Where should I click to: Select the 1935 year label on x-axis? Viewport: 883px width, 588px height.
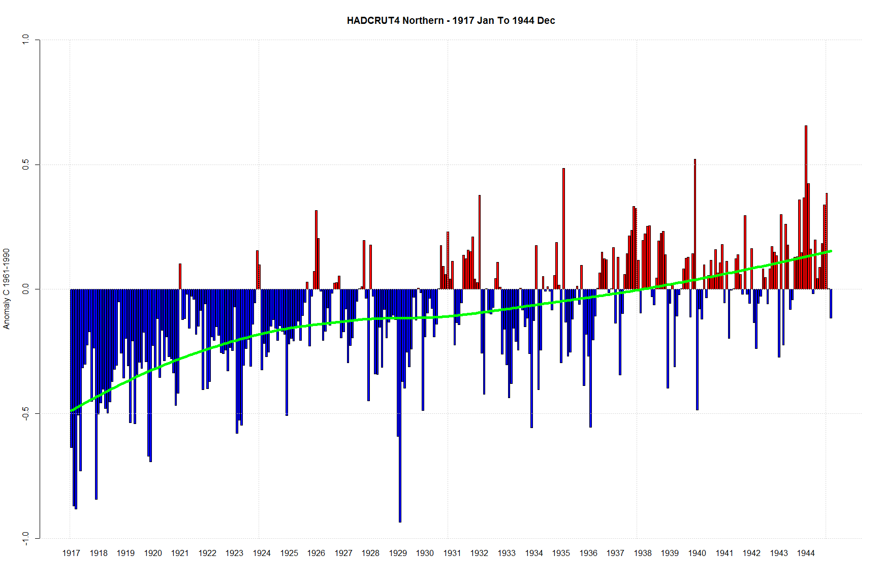(561, 553)
